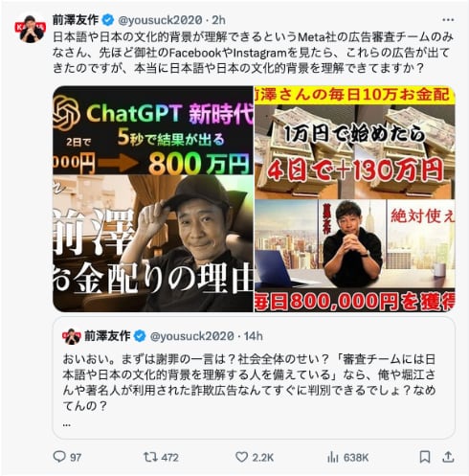Repost the tweet via retweet icon
The image size is (469, 476).
[149, 457]
